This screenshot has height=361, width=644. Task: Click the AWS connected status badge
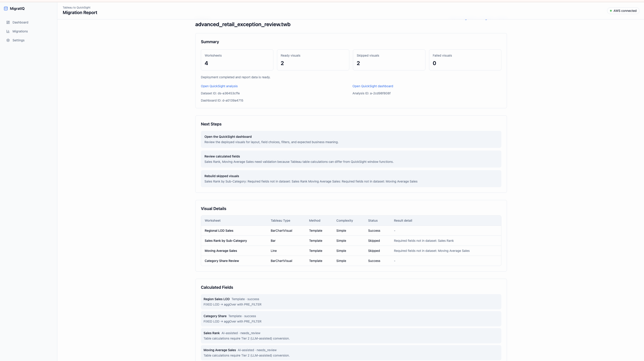623,11
